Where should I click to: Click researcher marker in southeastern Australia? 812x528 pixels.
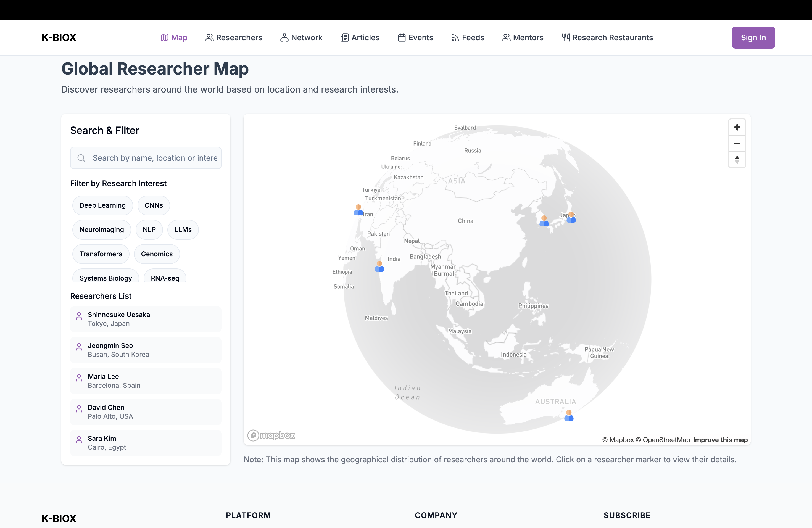[568, 415]
